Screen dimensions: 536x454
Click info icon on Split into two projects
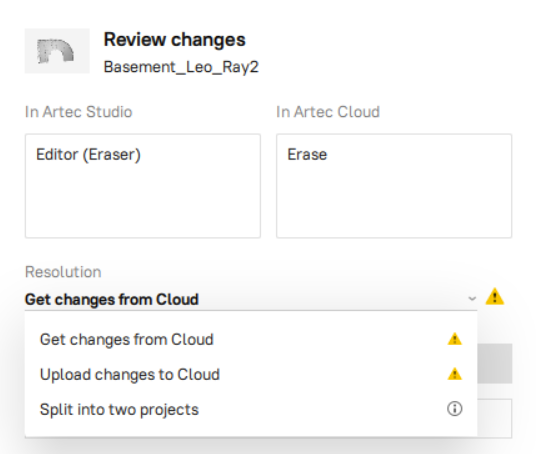[x=455, y=409]
